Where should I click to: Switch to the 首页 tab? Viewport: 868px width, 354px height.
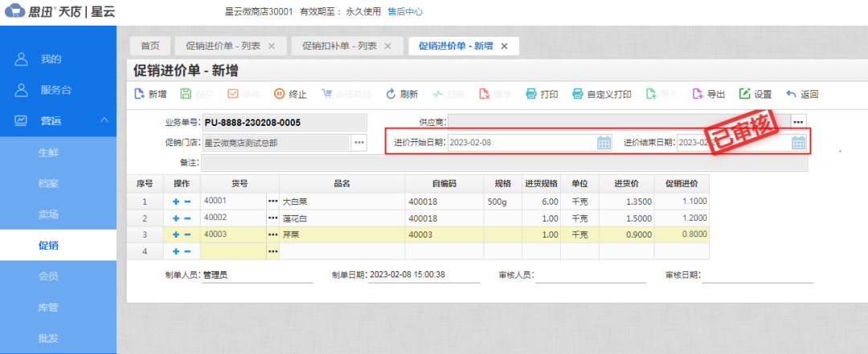click(x=149, y=46)
